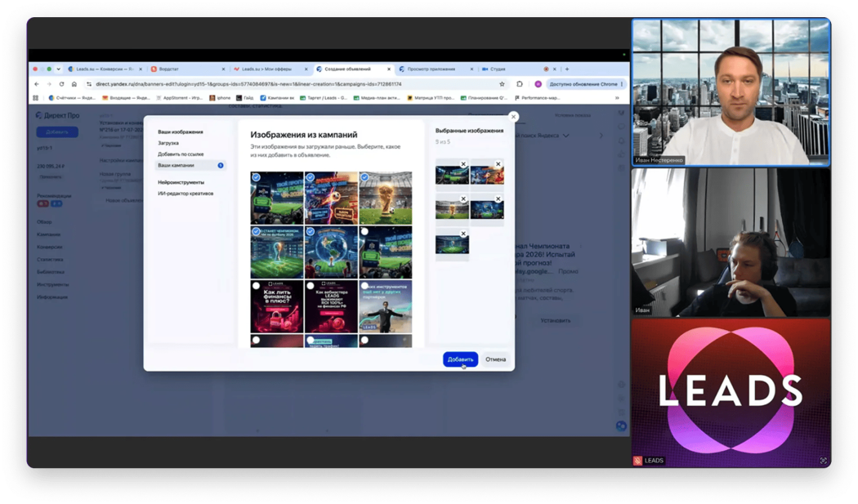Open the Chrome extensions puzzle icon
This screenshot has height=504, width=858.
click(520, 84)
